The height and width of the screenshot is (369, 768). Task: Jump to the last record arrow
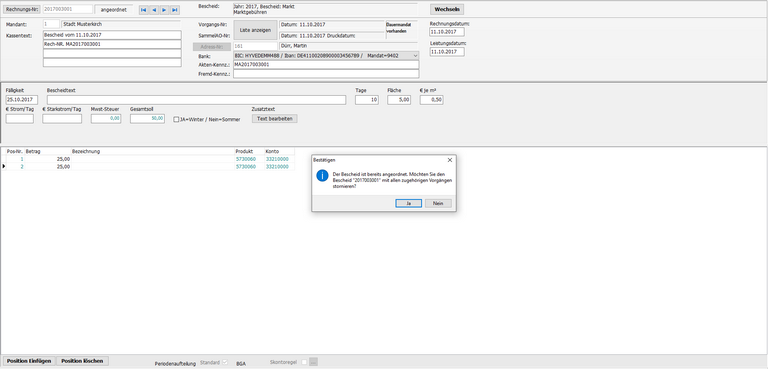(174, 10)
